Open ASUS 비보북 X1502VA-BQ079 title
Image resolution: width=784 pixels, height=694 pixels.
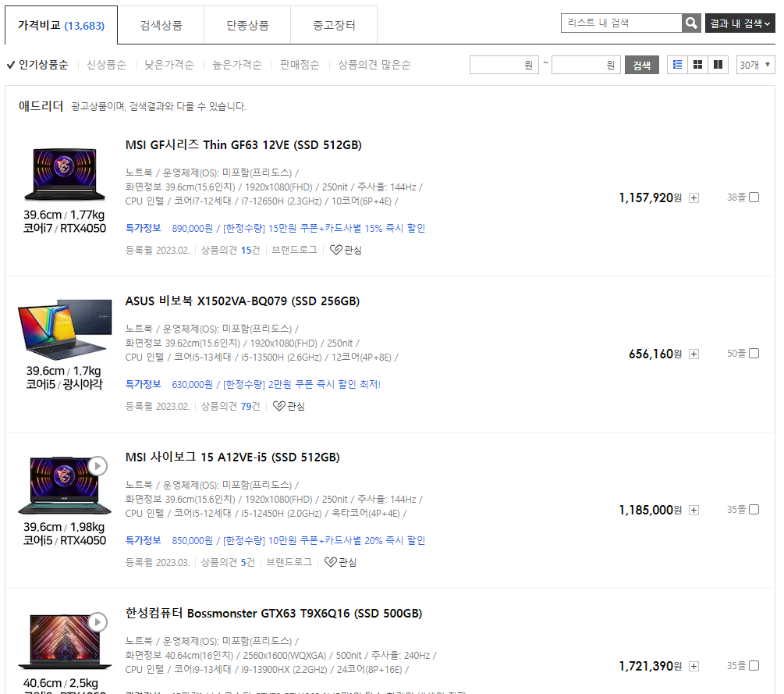pyautogui.click(x=243, y=301)
